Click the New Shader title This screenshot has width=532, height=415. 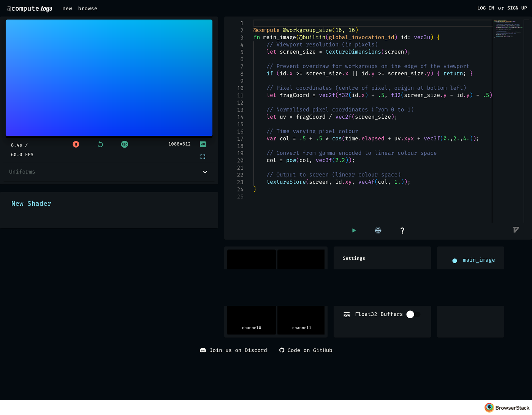32,204
